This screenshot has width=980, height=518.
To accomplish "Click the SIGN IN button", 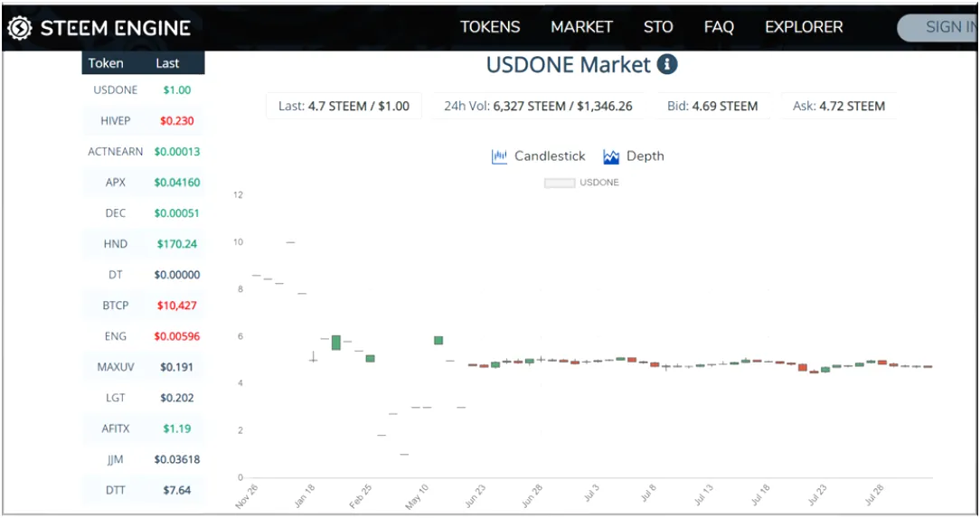I will click(x=938, y=27).
